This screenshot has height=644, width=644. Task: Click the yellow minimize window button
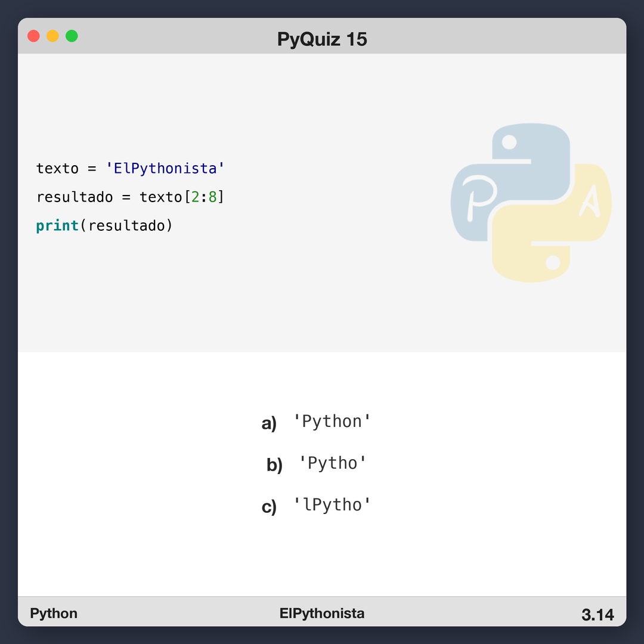[x=52, y=36]
